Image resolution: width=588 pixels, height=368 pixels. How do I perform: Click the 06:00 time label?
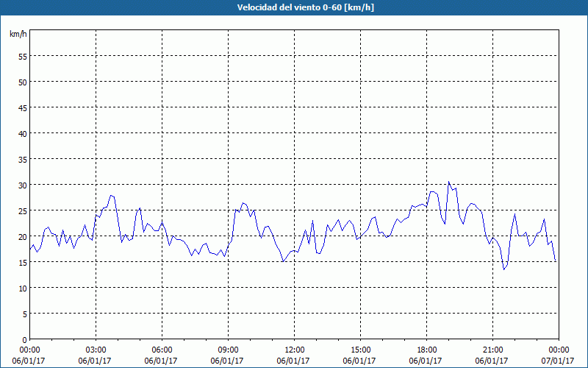click(162, 350)
